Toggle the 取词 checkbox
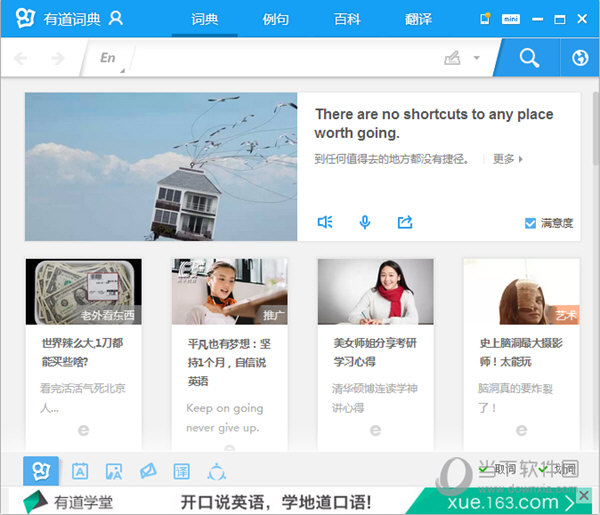 (x=485, y=469)
